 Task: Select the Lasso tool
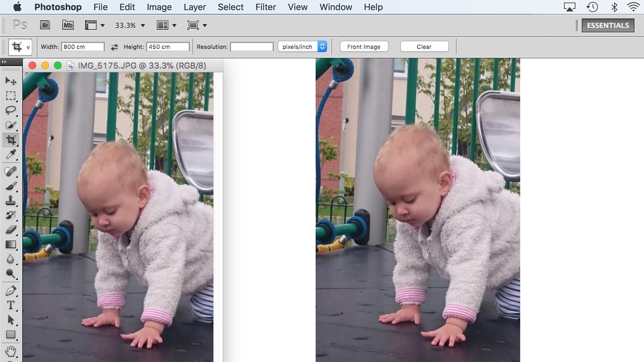(x=11, y=110)
